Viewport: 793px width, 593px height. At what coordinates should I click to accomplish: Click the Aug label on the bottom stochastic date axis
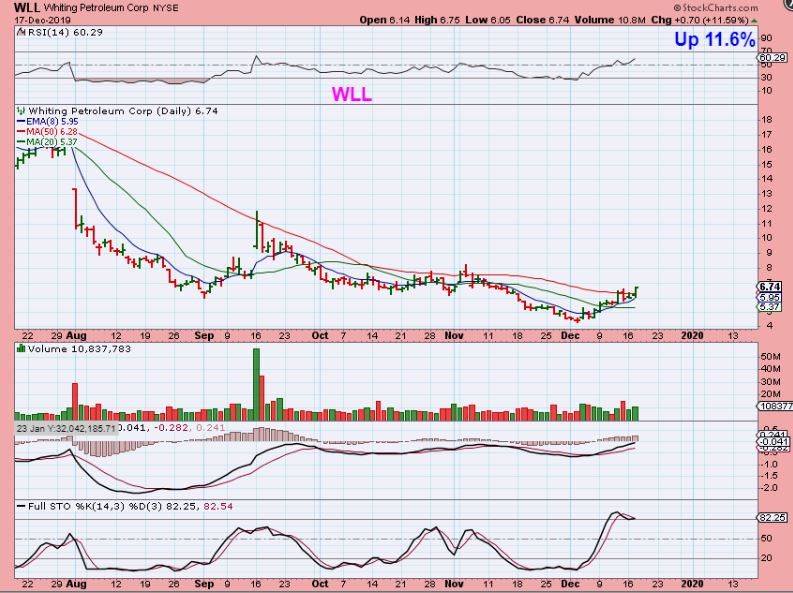pos(76,584)
